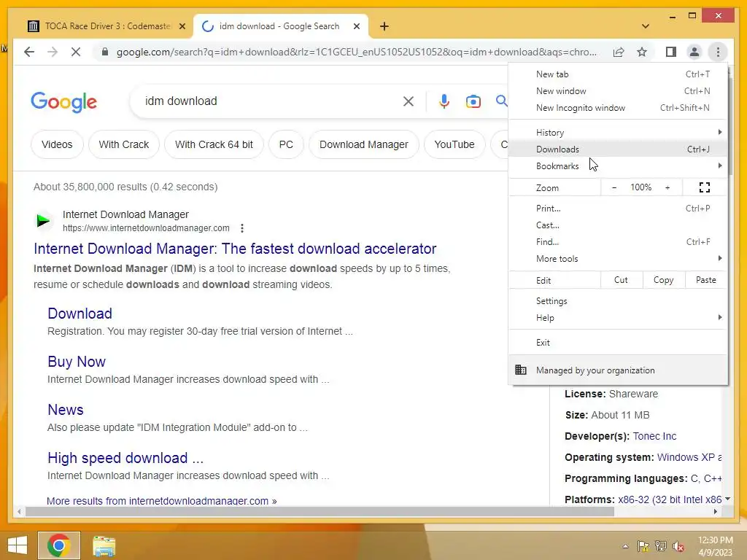Open the Download sitelink
Image resolution: width=747 pixels, height=560 pixels.
(x=80, y=314)
